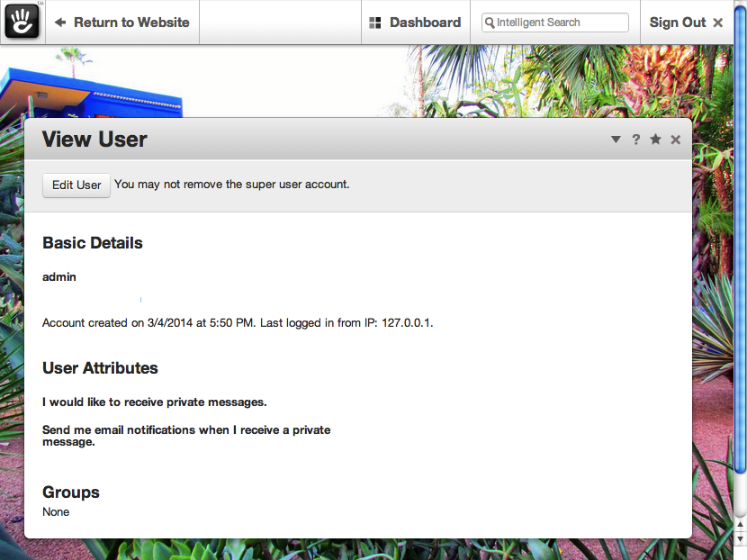Viewport: 747px width, 560px height.
Task: Click the X icon beside Sign Out
Action: click(x=718, y=23)
